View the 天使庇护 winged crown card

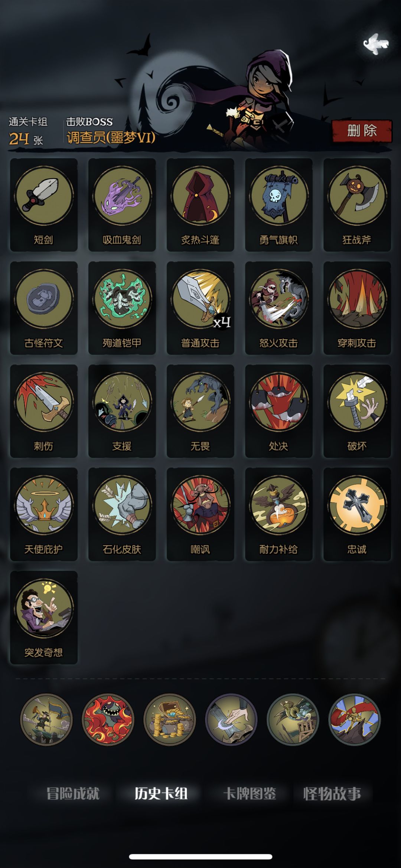44,514
